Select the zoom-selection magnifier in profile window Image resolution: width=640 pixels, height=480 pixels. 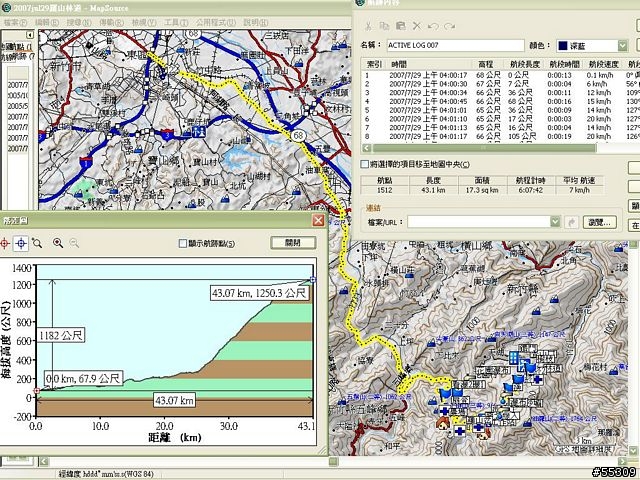pos(37,244)
